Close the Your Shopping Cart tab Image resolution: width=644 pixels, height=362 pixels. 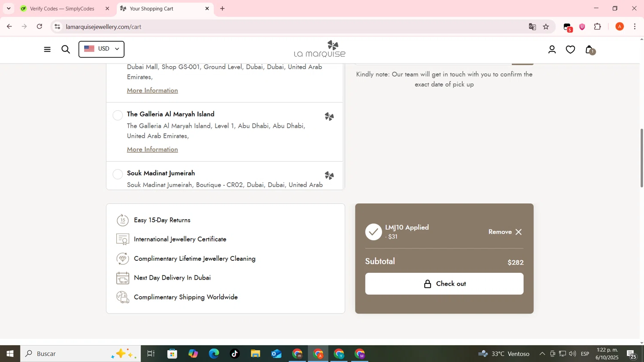[x=207, y=9]
